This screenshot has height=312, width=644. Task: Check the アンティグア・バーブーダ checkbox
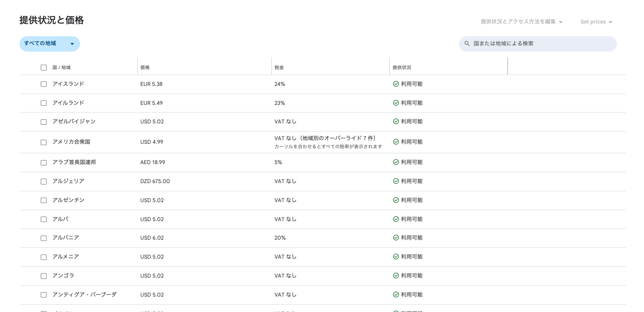pos(43,295)
